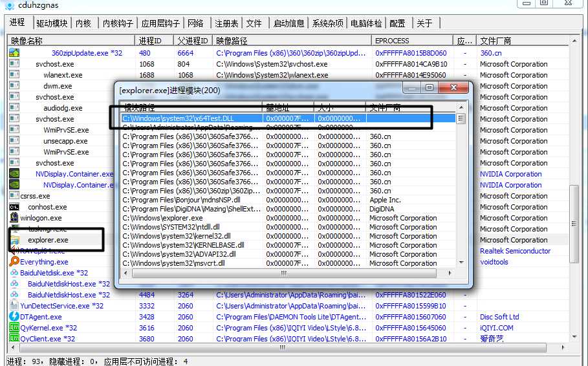Open the 注册表 tab

pos(226,23)
